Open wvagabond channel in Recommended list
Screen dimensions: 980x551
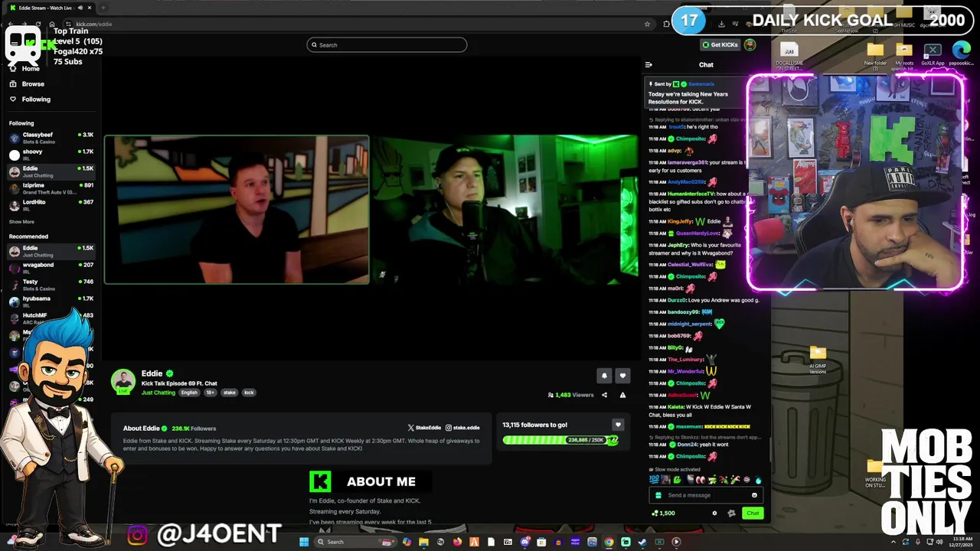pyautogui.click(x=51, y=268)
